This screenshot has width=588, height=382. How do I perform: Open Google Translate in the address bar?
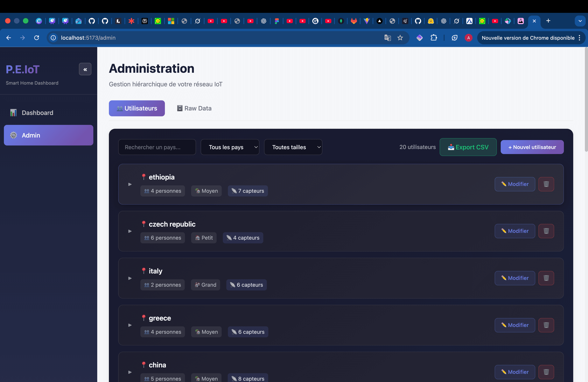[388, 38]
